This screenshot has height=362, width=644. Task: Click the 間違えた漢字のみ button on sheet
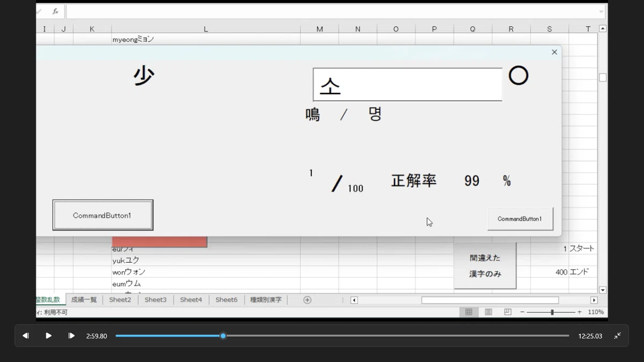(x=485, y=265)
